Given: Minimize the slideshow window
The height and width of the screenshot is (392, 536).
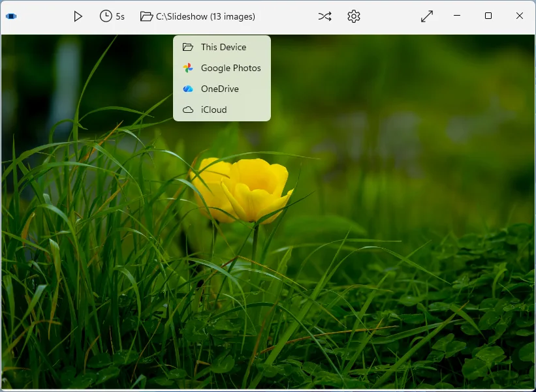Looking at the screenshot, I should [457, 16].
